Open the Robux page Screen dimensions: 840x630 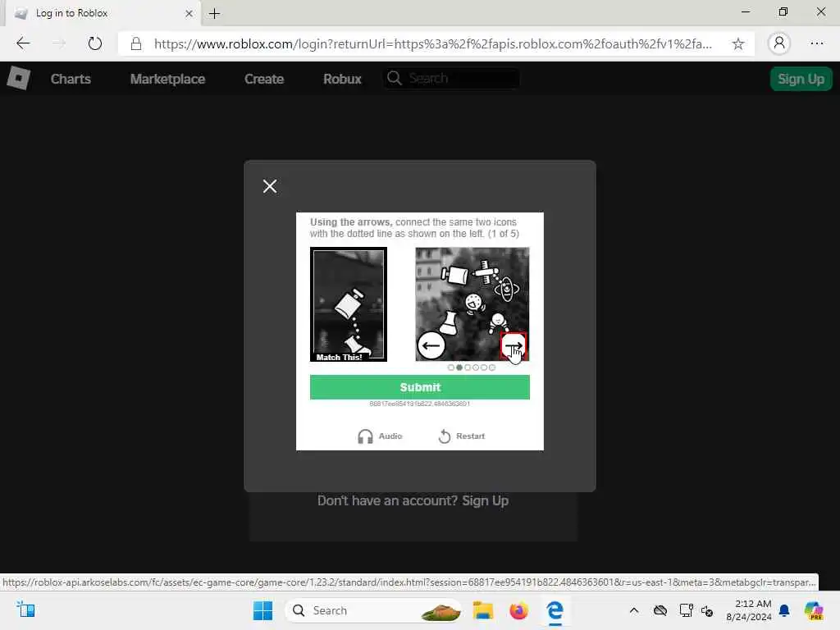342,79
